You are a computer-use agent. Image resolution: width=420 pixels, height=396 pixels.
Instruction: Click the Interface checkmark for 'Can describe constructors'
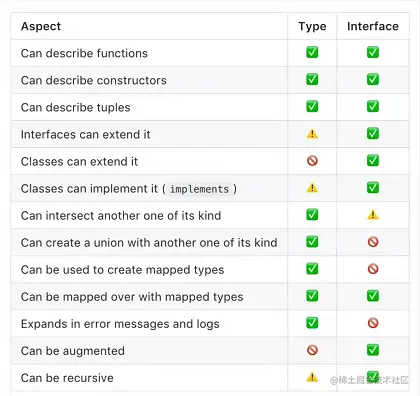click(x=373, y=79)
